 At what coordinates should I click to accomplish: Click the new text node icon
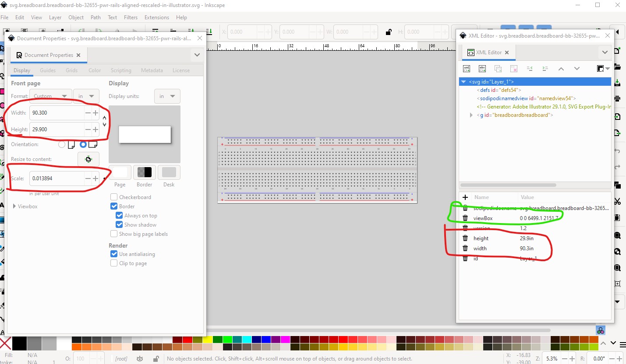[482, 69]
